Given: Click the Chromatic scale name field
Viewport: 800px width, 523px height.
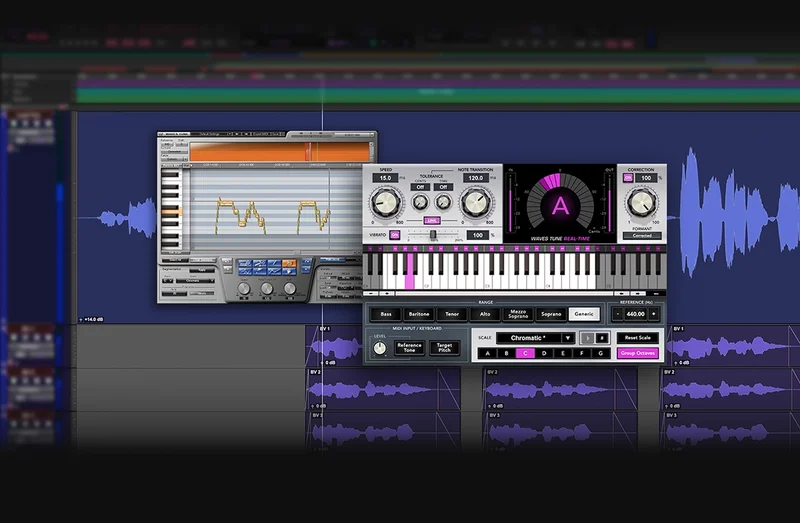Looking at the screenshot, I should (529, 338).
